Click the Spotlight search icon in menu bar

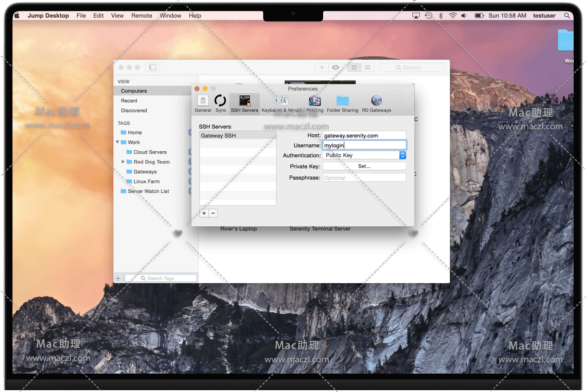(567, 16)
